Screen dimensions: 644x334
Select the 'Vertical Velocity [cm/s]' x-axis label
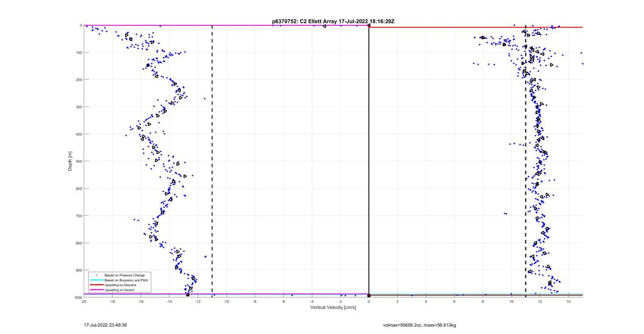click(333, 308)
